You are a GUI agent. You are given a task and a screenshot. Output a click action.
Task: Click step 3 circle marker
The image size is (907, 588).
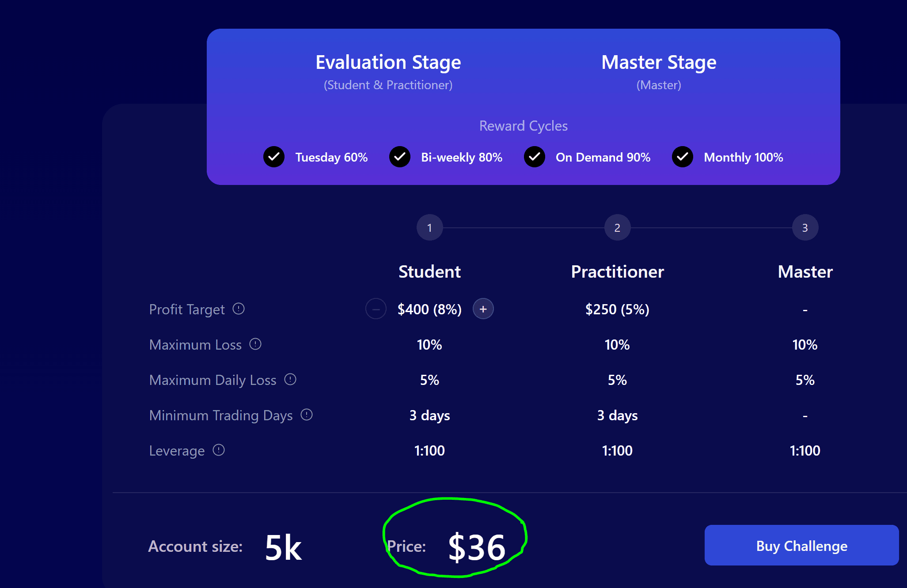pyautogui.click(x=805, y=228)
